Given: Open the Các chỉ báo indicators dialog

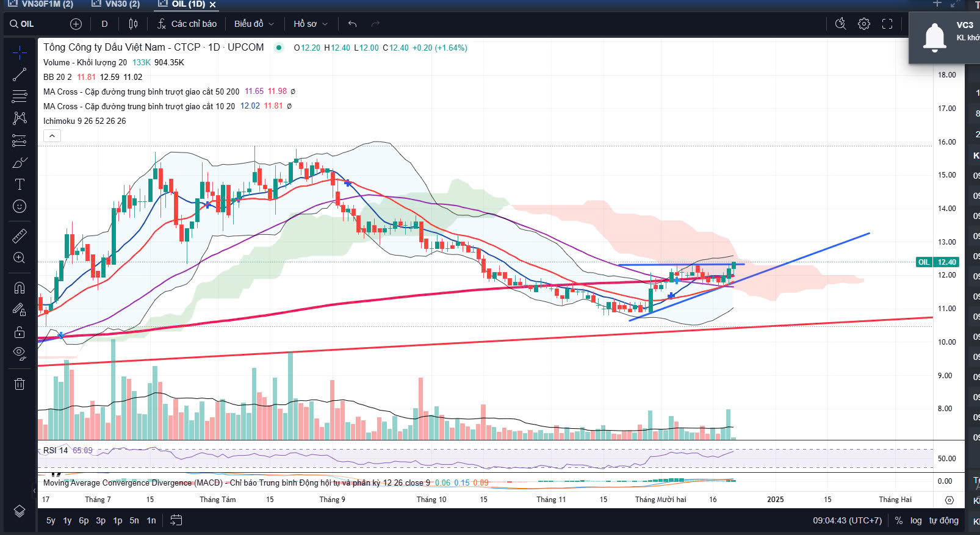Looking at the screenshot, I should (x=187, y=24).
